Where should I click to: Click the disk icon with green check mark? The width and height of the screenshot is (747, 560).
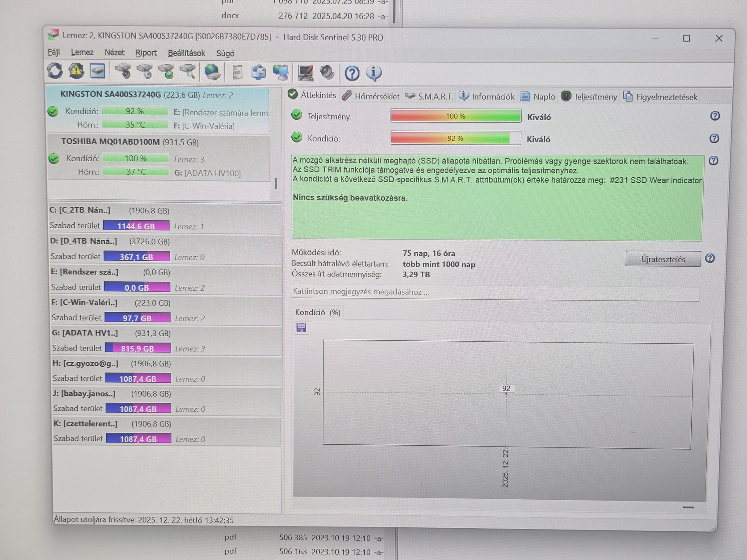[166, 71]
